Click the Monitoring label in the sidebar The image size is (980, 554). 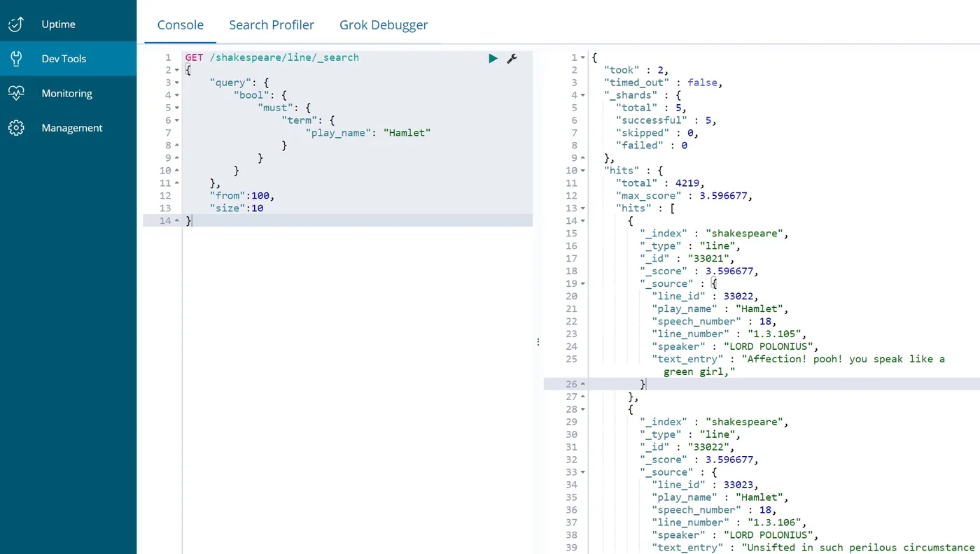(66, 93)
